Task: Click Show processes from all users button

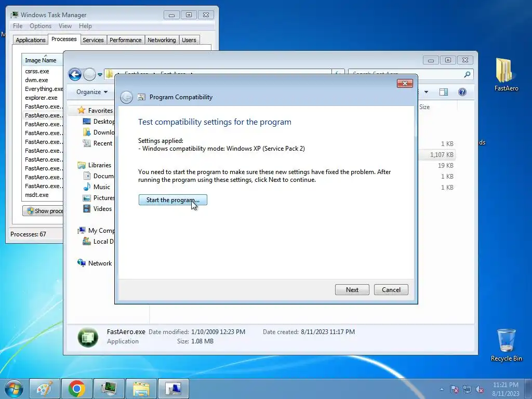Action: coord(43,211)
